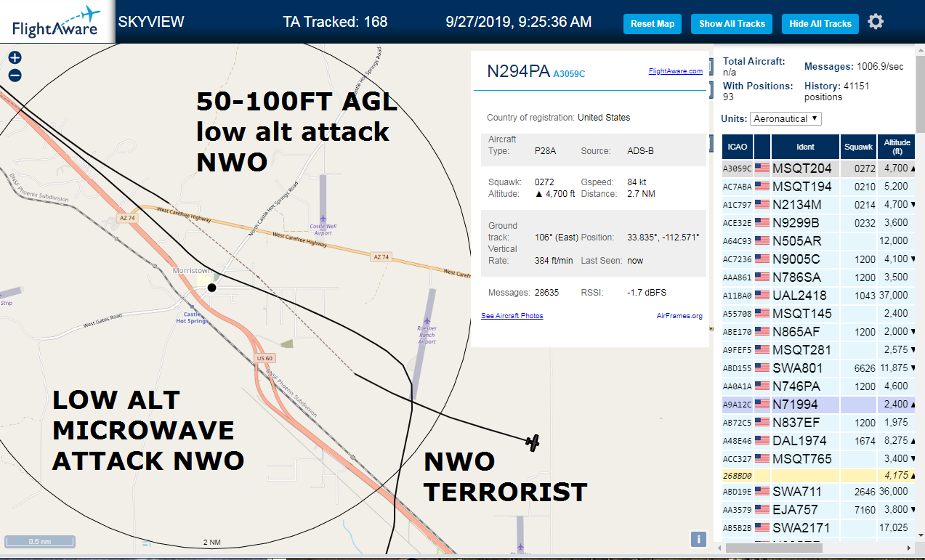
Task: Click Show All Tracks button
Action: click(732, 24)
